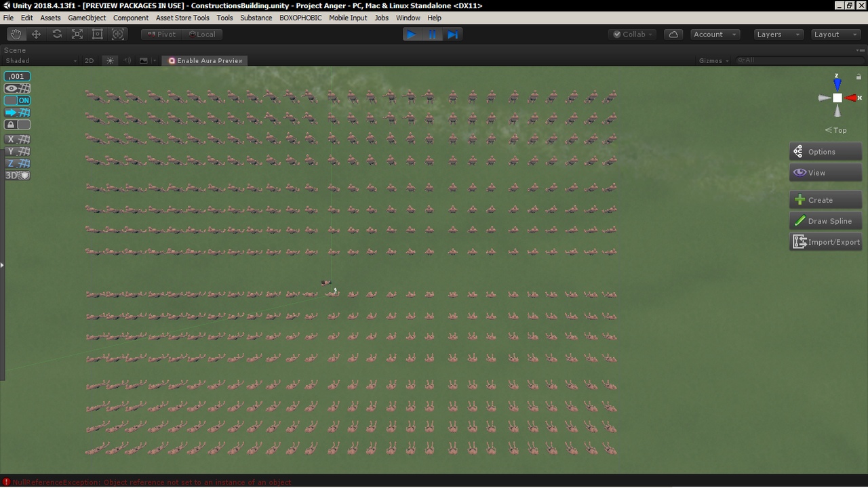Toggle 3D perspective grid
This screenshot has height=488, width=868.
coord(17,176)
